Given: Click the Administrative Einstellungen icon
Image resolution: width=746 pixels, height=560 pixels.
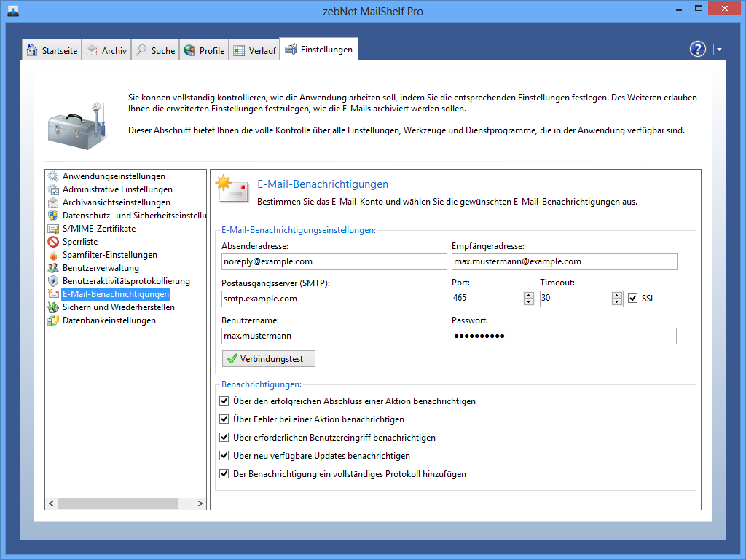Looking at the screenshot, I should 53,189.
